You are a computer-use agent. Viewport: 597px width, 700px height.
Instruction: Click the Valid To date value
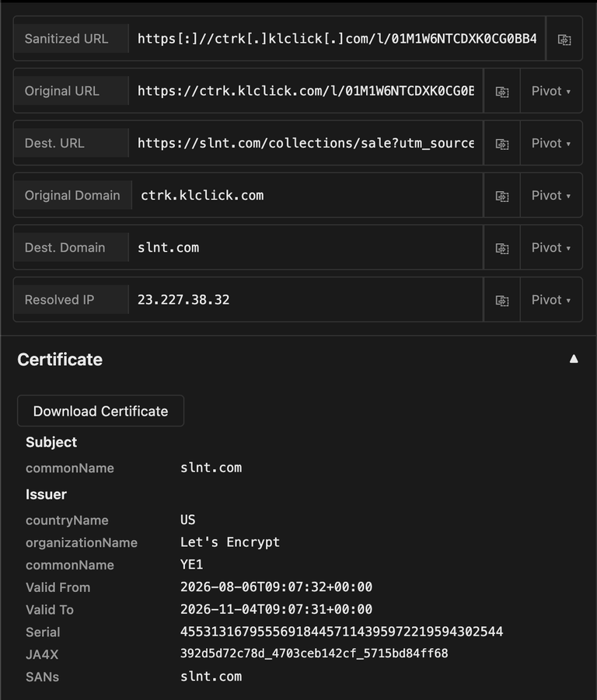pyautogui.click(x=277, y=609)
